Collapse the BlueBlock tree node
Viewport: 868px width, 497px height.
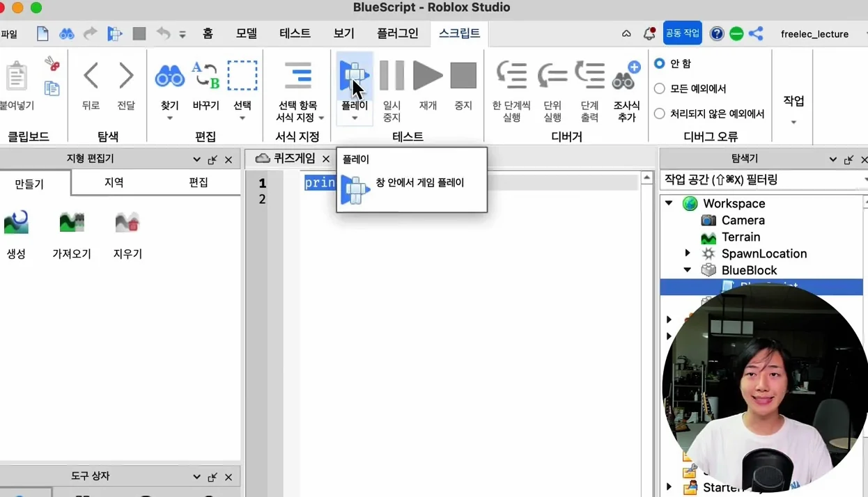point(688,270)
